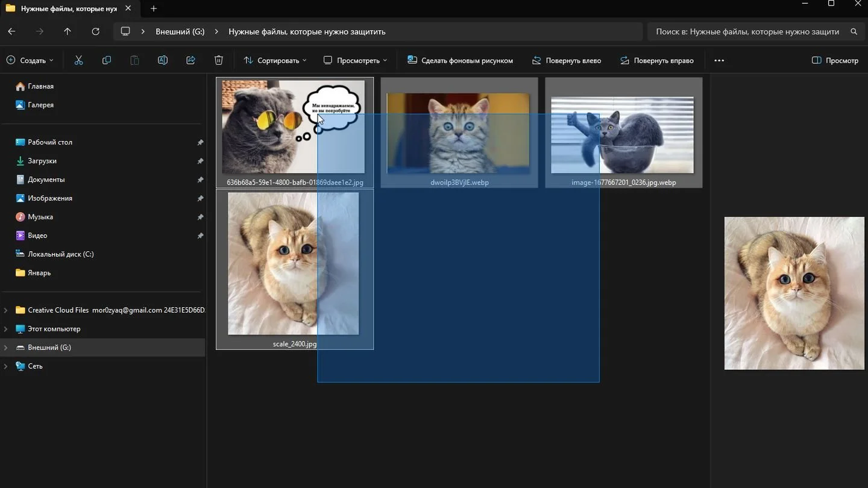
Task: Select the Cut scissors icon
Action: pyautogui.click(x=78, y=60)
